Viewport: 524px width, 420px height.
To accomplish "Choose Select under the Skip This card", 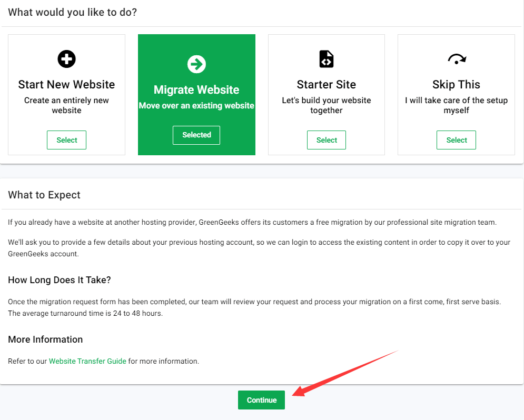I will pos(456,140).
